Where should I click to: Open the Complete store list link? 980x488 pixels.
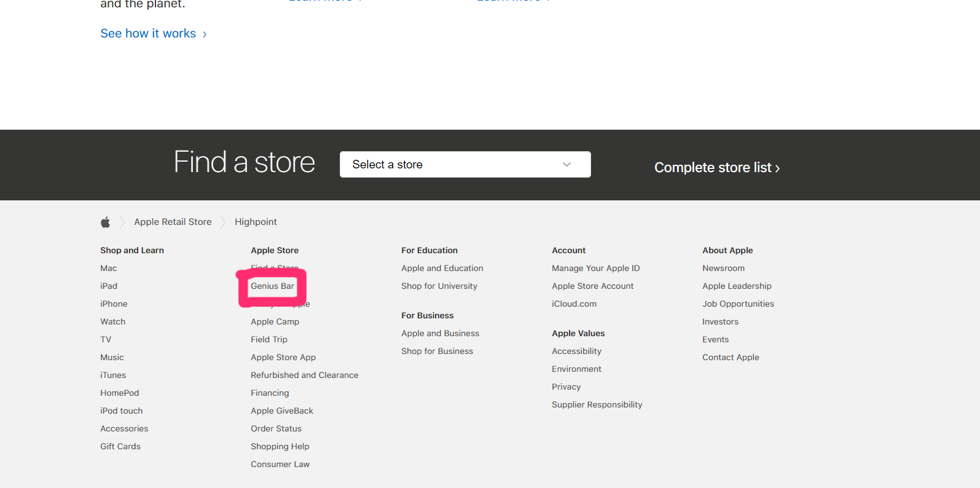[x=717, y=167]
